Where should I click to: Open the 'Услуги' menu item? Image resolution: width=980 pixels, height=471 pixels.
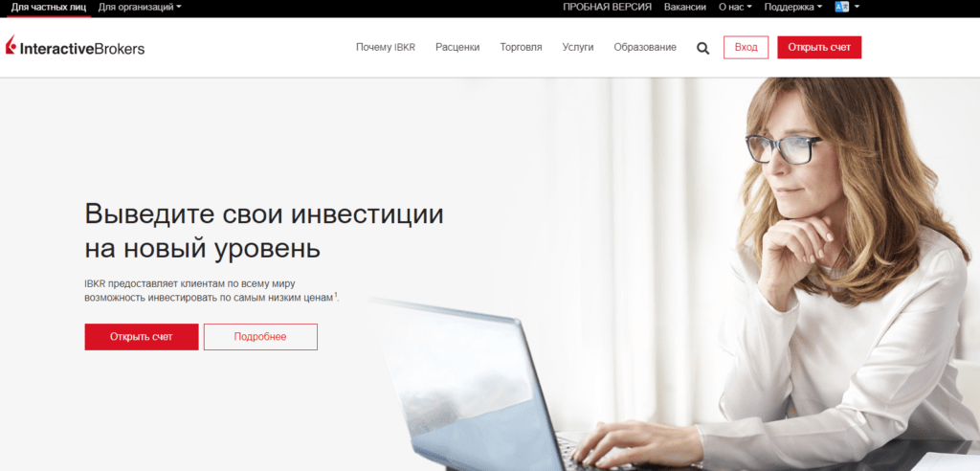coord(578,47)
